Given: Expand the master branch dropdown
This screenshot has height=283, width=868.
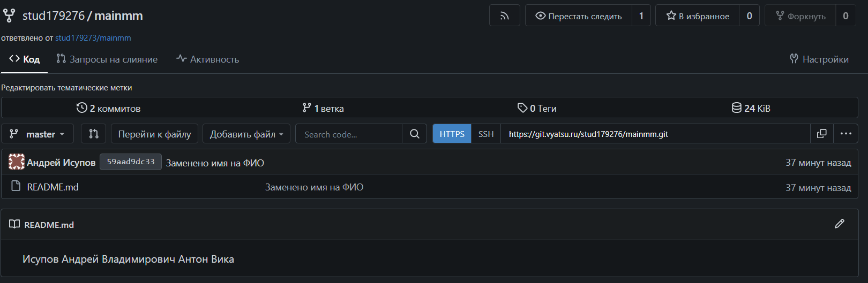Looking at the screenshot, I should [x=38, y=134].
